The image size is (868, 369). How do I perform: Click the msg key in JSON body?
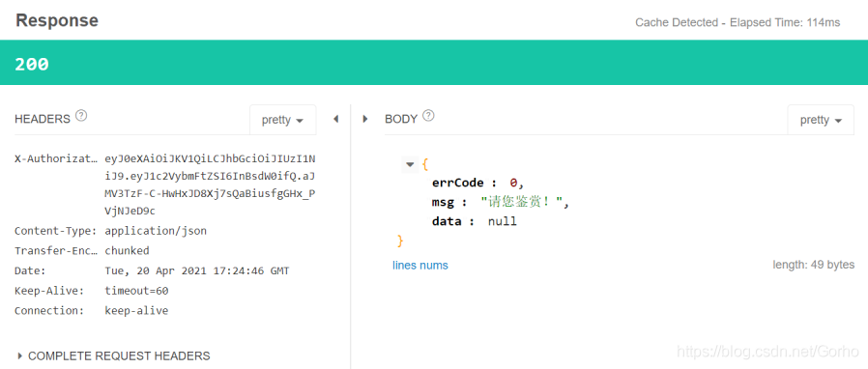(443, 202)
